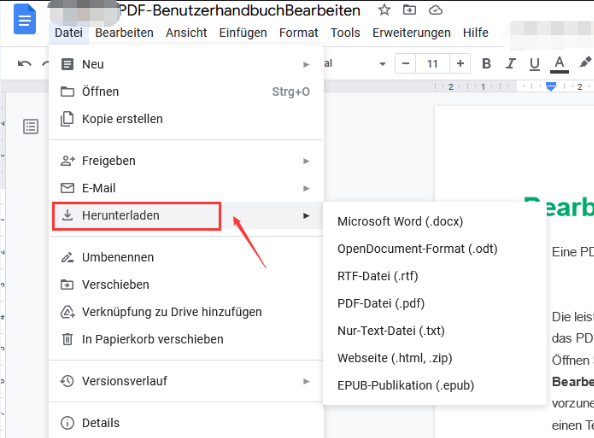
Task: Star the document title
Action: [384, 10]
